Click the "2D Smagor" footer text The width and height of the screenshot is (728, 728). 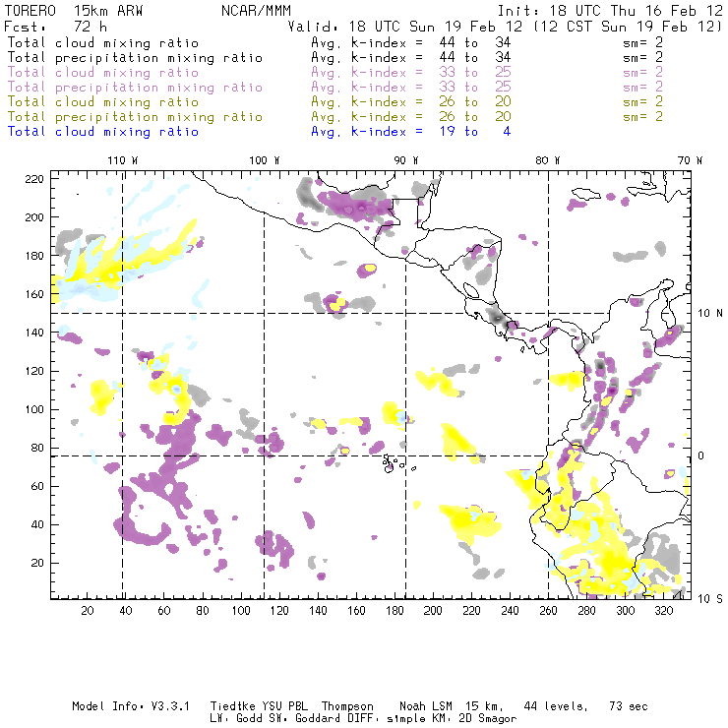pyautogui.click(x=488, y=719)
